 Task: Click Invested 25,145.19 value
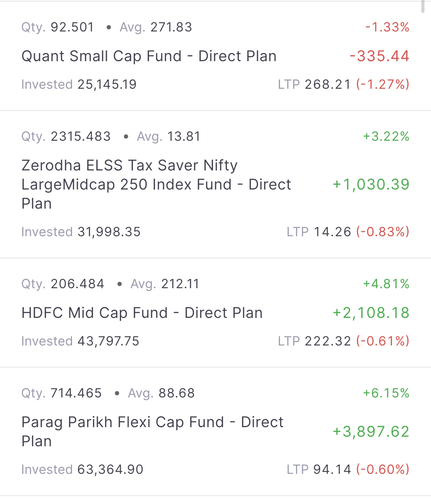point(79,84)
